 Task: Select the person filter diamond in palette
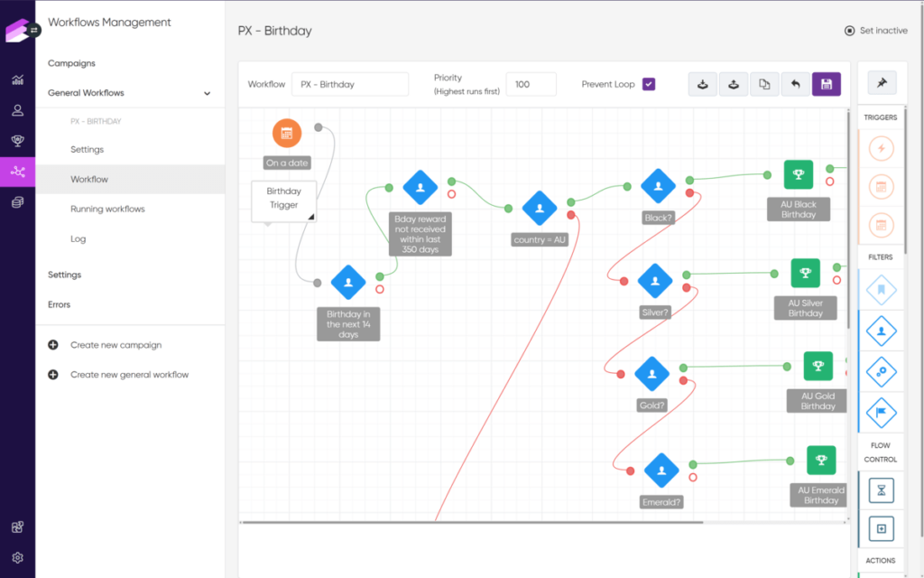pos(882,331)
